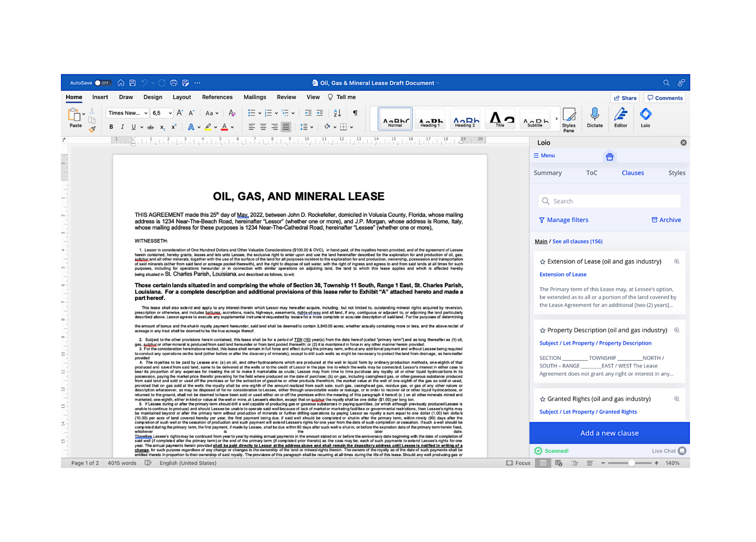Open the font name dropdown
The image size is (756, 542).
(146, 113)
